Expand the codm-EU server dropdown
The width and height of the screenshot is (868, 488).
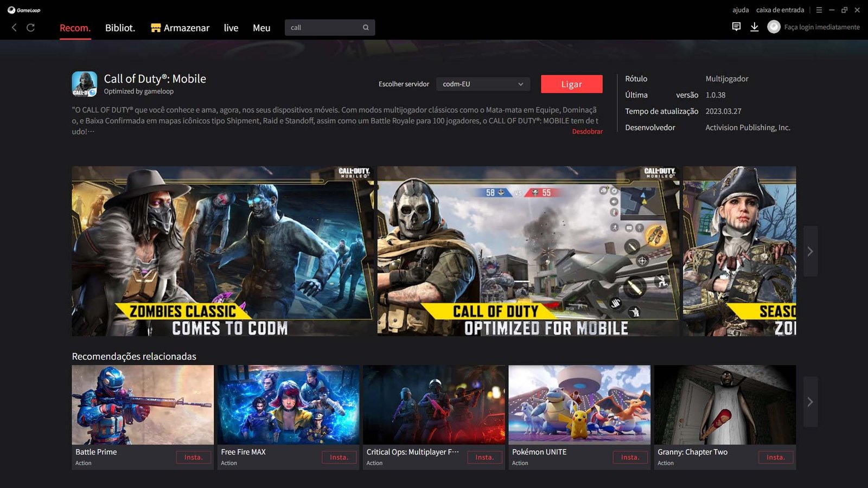[x=483, y=84]
